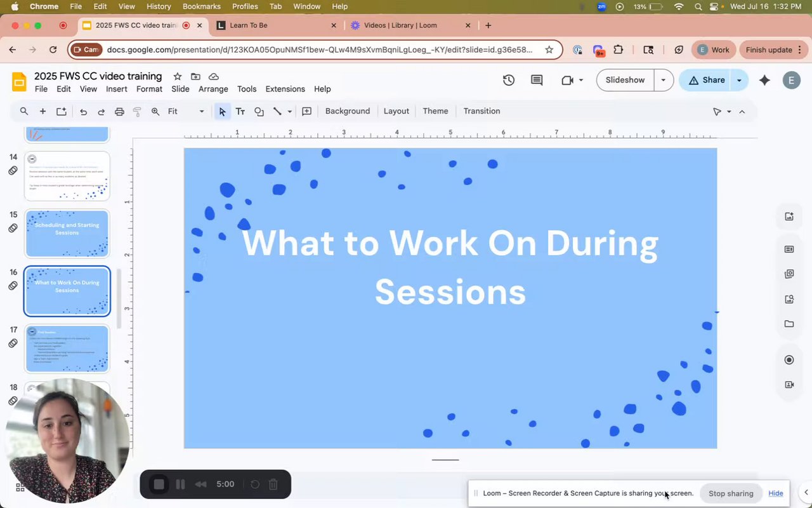This screenshot has width=812, height=508.
Task: Open the Transition button
Action: click(482, 111)
